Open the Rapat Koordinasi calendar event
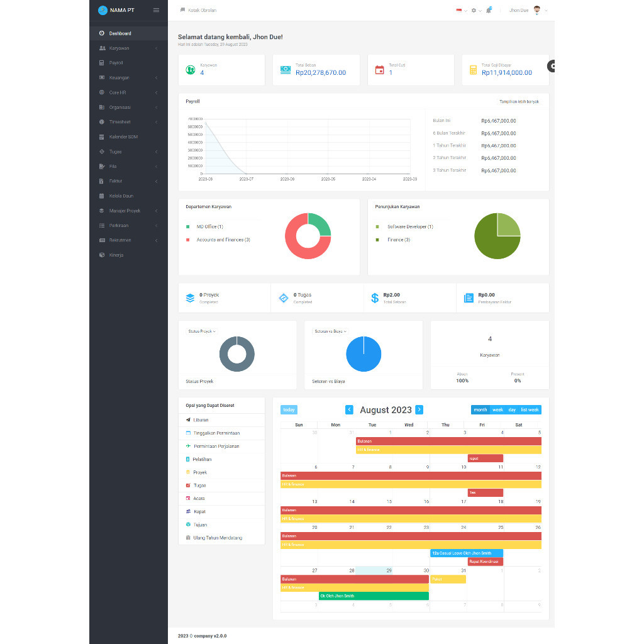The height and width of the screenshot is (644, 644). point(486,562)
